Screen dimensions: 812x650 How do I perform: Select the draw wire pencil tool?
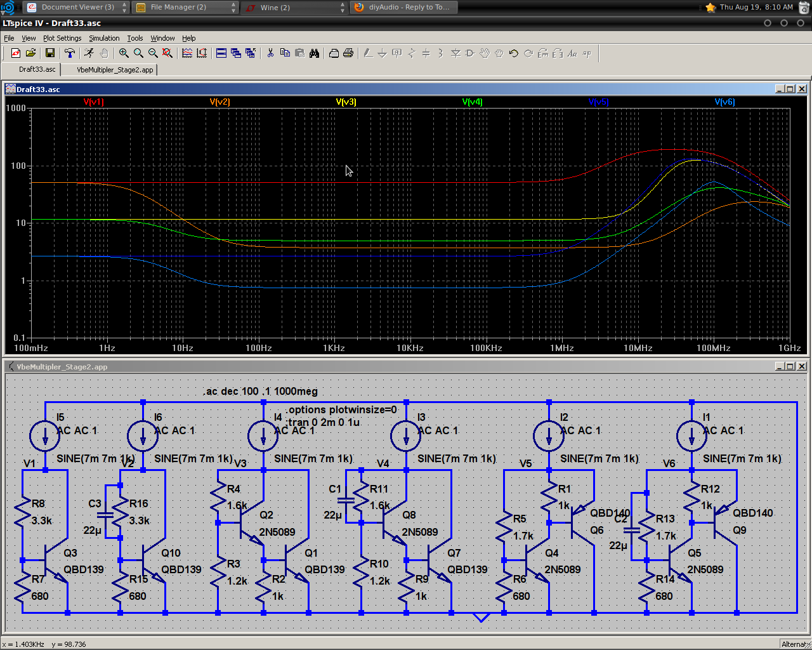click(368, 53)
